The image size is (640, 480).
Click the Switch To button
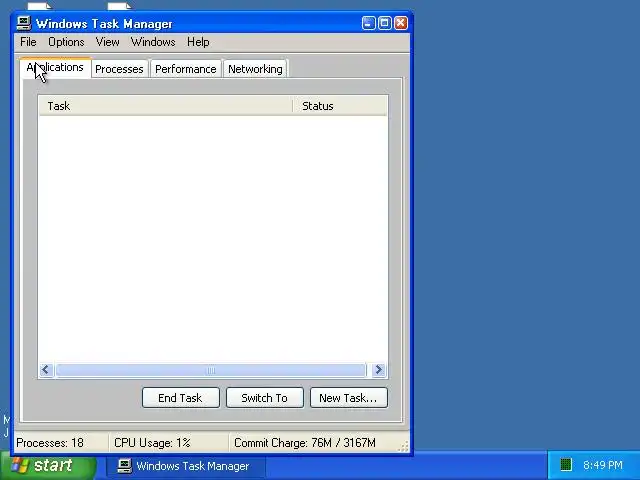[x=264, y=398]
